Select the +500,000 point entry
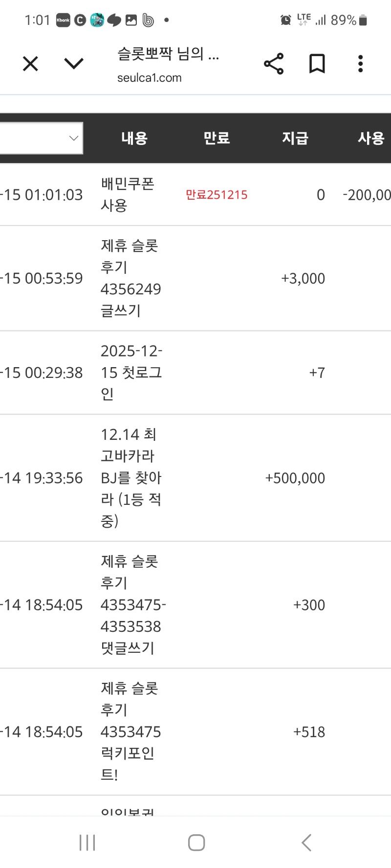Screen dimensions: 391x868 [295, 478]
